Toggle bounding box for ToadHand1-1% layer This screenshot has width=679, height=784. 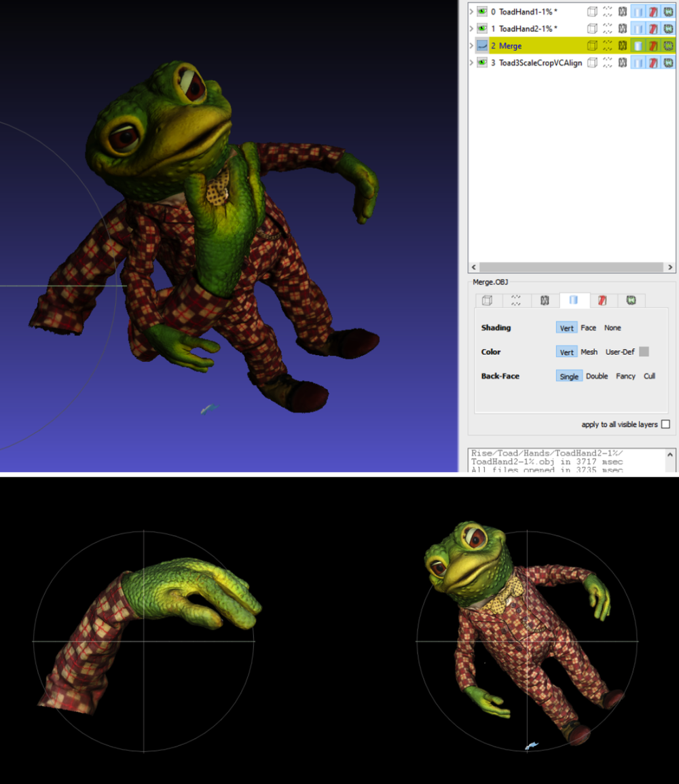[592, 12]
